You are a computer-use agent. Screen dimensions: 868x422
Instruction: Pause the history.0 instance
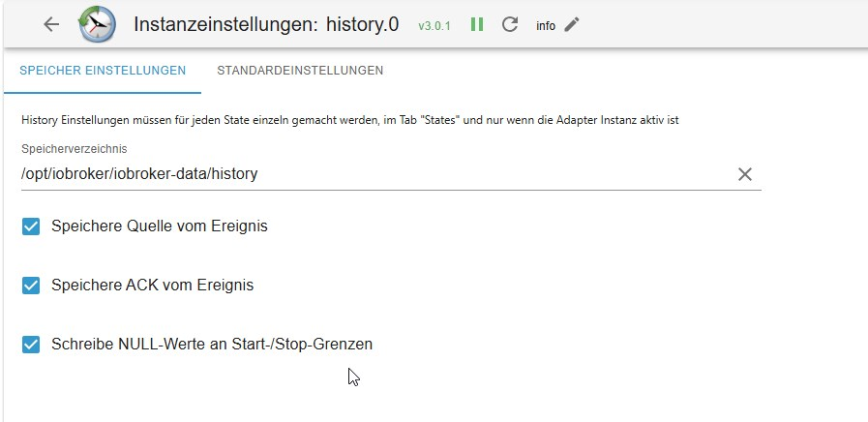pyautogui.click(x=477, y=25)
